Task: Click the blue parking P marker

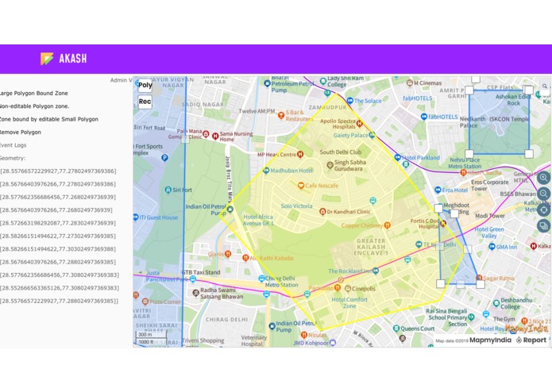Action: (x=164, y=158)
